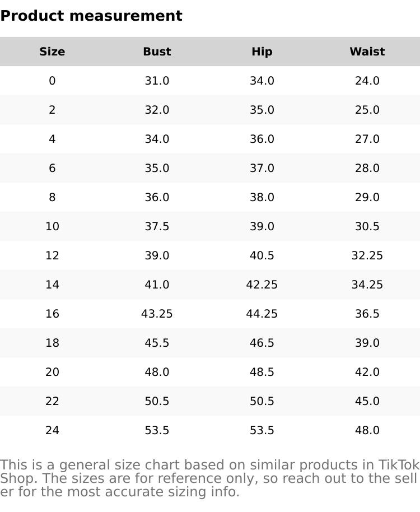420x512 pixels.
Task: Click the waist value 48.0 for size 24
Action: click(x=367, y=430)
